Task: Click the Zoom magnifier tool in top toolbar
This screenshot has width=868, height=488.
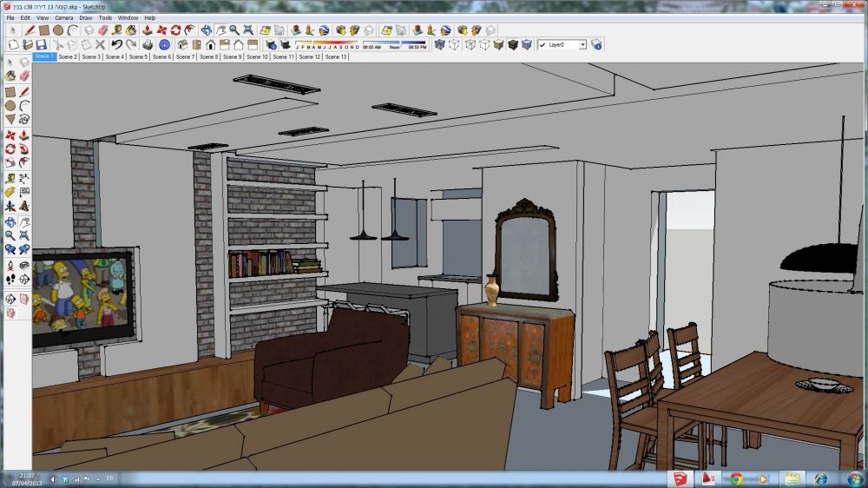Action: (x=234, y=30)
